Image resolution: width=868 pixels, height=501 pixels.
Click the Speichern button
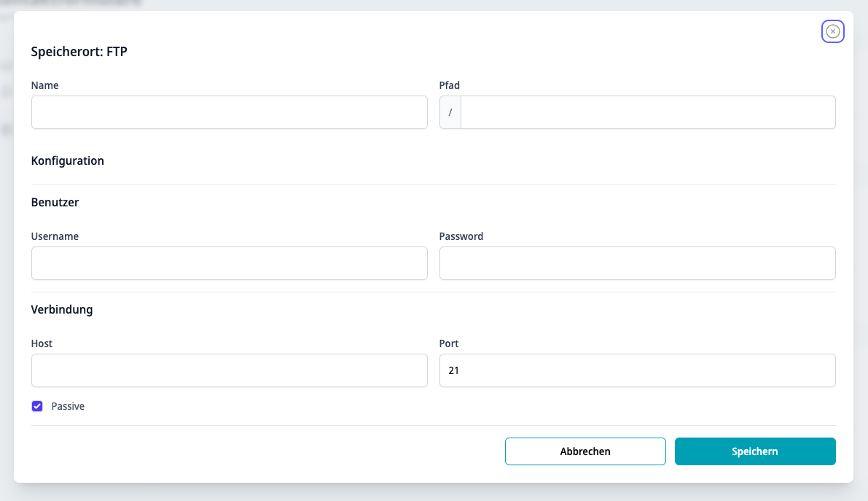tap(755, 451)
